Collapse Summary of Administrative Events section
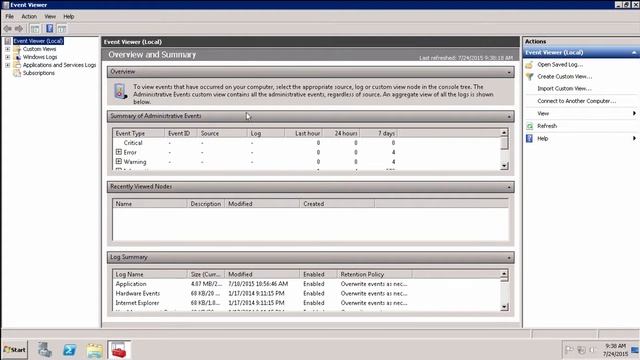This screenshot has height=360, width=640. pyautogui.click(x=509, y=117)
